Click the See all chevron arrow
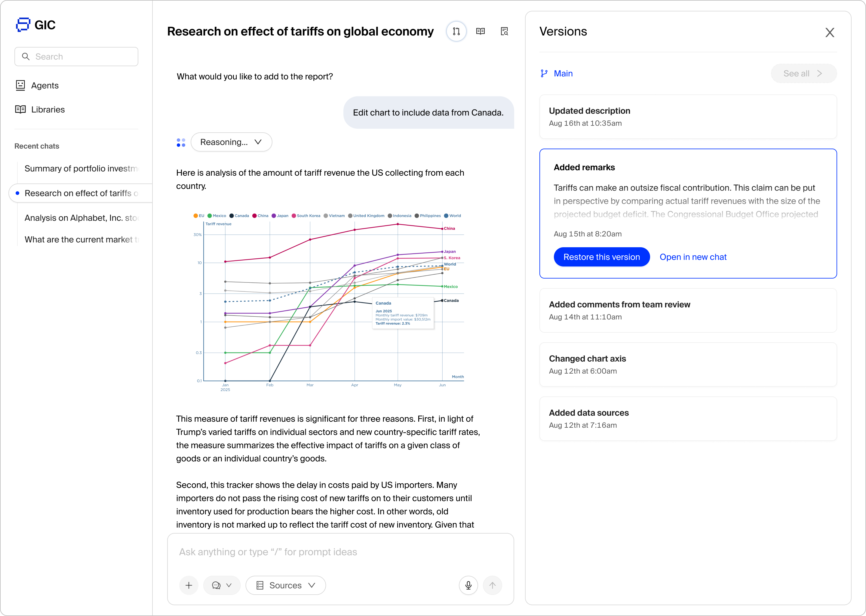Image resolution: width=866 pixels, height=616 pixels. click(x=820, y=74)
